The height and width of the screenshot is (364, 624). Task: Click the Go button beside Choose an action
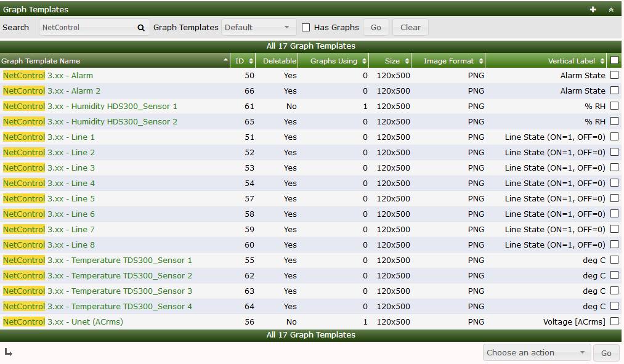pyautogui.click(x=606, y=353)
